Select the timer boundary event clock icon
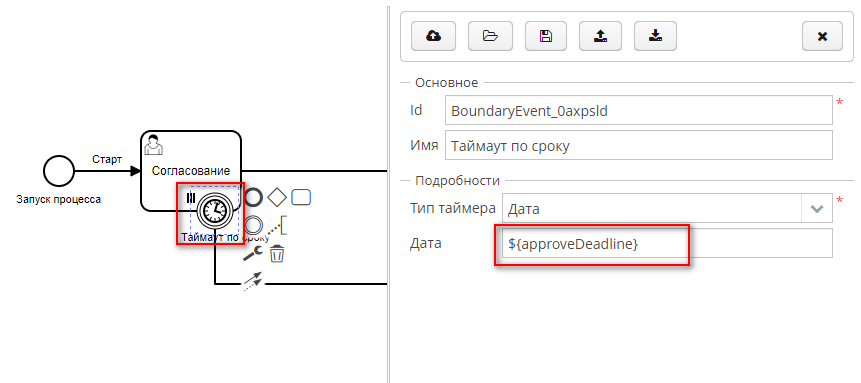The width and height of the screenshot is (861, 383). pyautogui.click(x=215, y=210)
